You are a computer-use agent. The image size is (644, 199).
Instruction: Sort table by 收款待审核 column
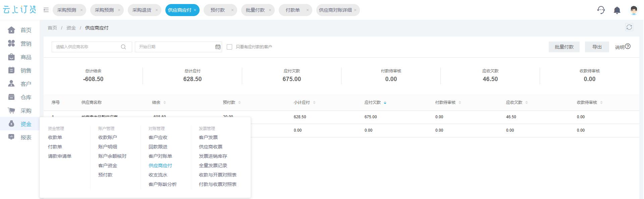tap(601, 103)
